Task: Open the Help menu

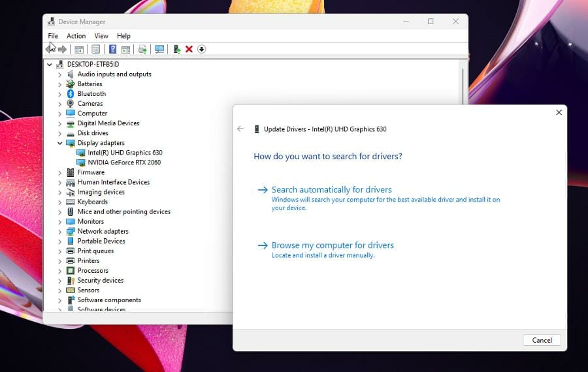Action: click(123, 36)
